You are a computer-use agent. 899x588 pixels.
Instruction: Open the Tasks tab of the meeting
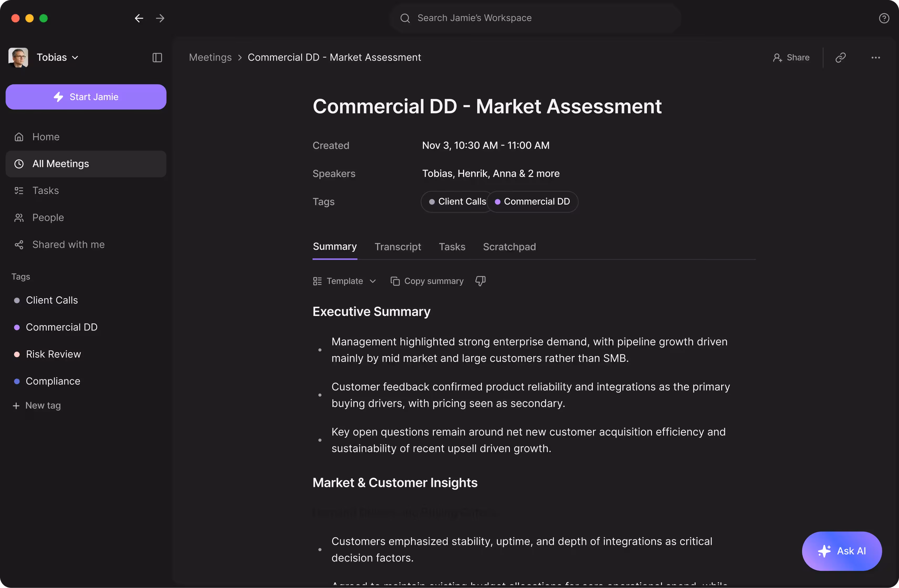pyautogui.click(x=452, y=247)
